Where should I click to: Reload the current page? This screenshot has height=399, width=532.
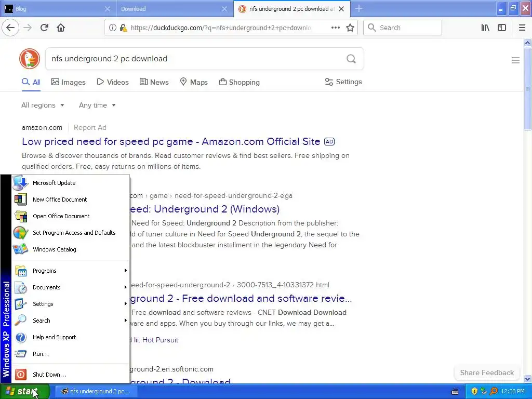tap(44, 28)
